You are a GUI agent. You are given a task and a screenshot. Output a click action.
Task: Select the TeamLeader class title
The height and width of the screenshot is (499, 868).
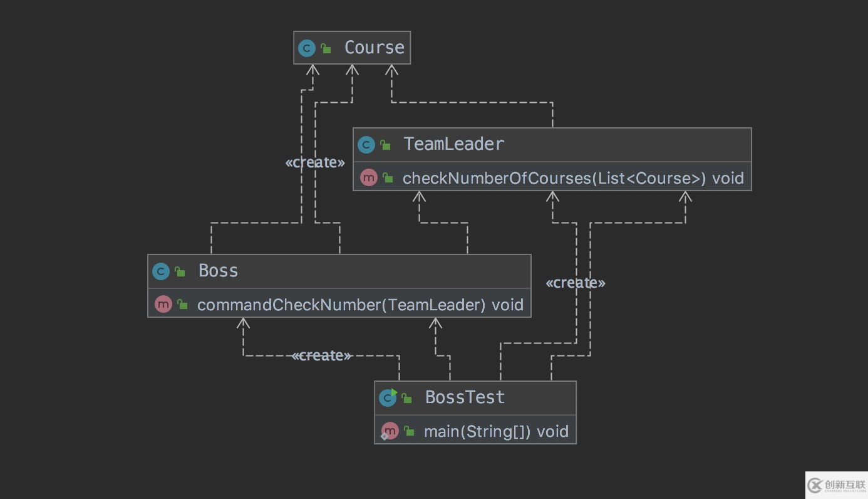tap(453, 144)
